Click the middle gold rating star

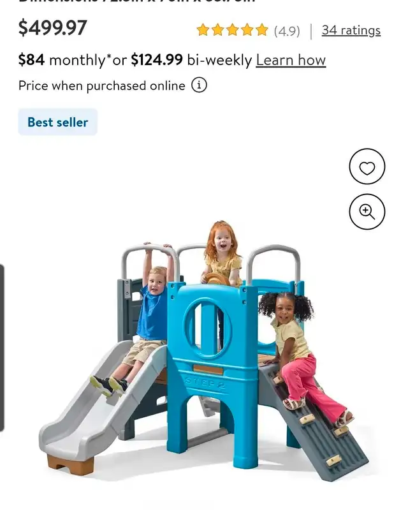[232, 30]
